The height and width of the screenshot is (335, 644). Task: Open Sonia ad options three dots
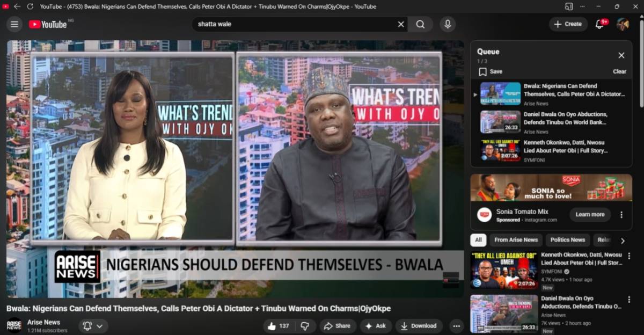coord(621,215)
